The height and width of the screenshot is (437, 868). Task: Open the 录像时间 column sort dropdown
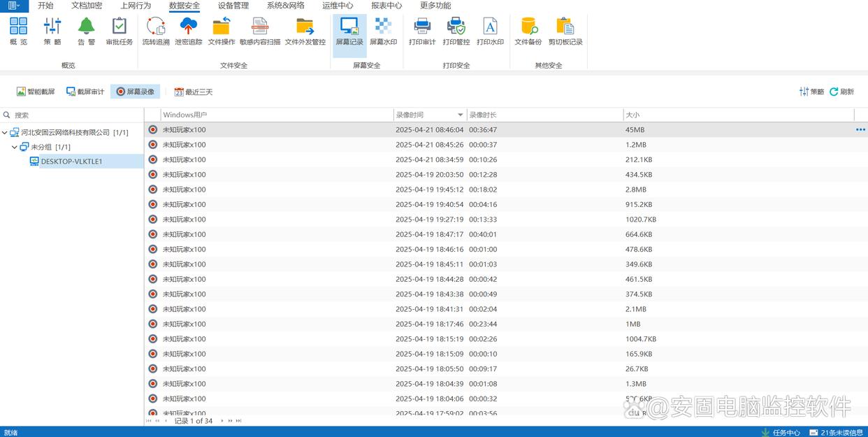(460, 115)
